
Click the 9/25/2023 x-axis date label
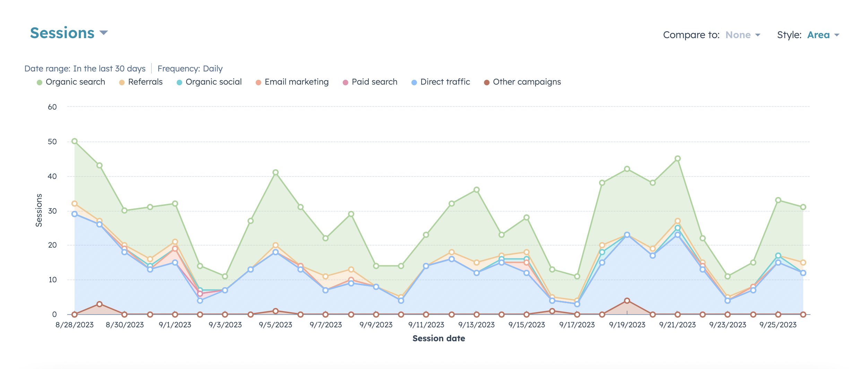[x=778, y=325]
